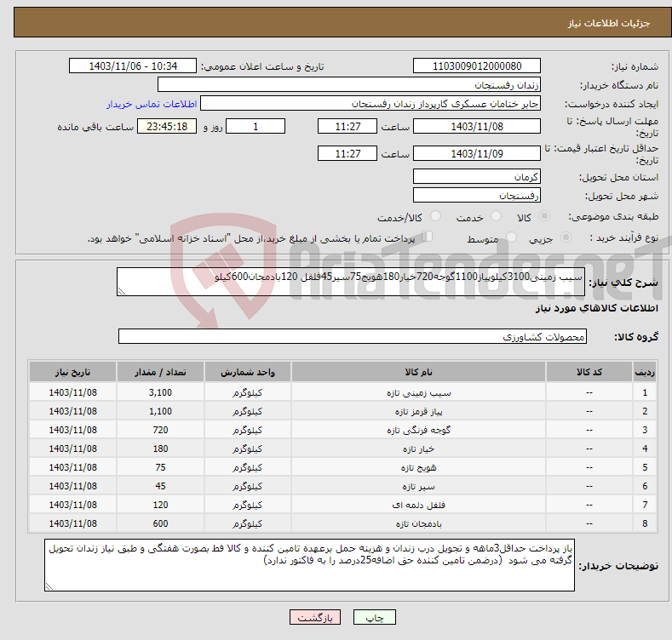
Task: Click the row number 5 cell
Action: point(645,467)
